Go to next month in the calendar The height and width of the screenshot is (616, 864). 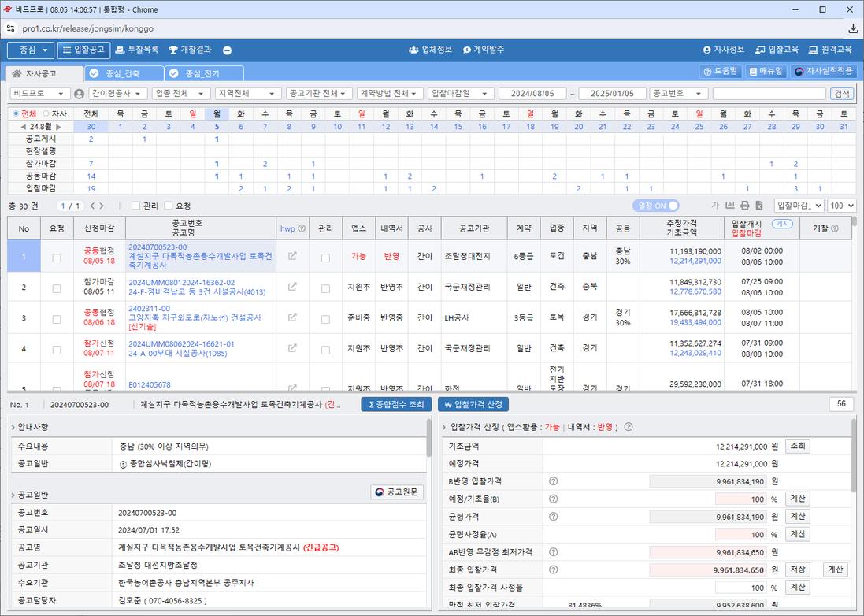[x=57, y=127]
